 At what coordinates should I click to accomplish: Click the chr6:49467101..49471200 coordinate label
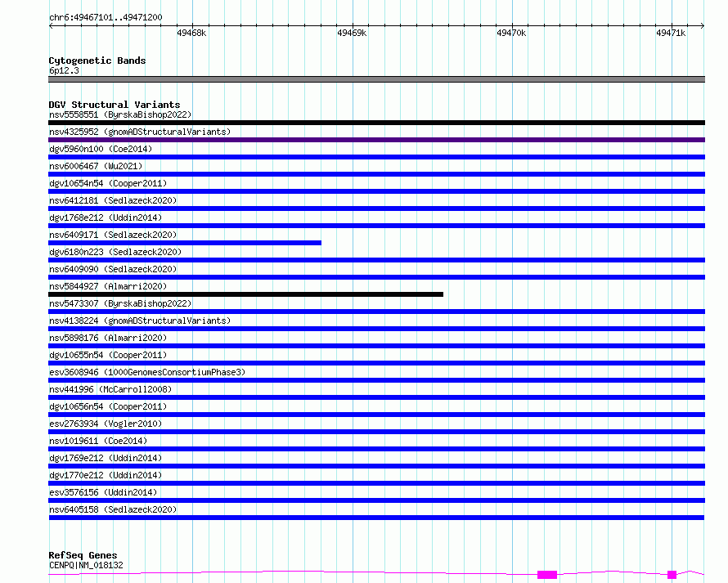point(106,17)
